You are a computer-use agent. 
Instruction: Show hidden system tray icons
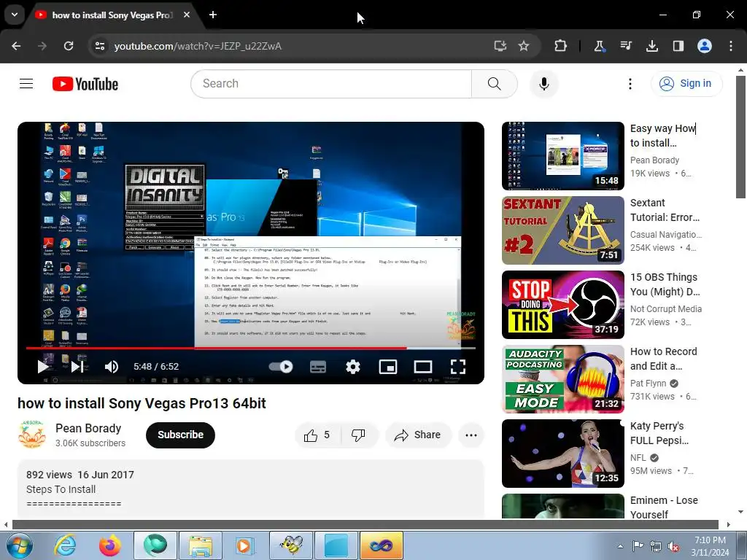point(620,546)
